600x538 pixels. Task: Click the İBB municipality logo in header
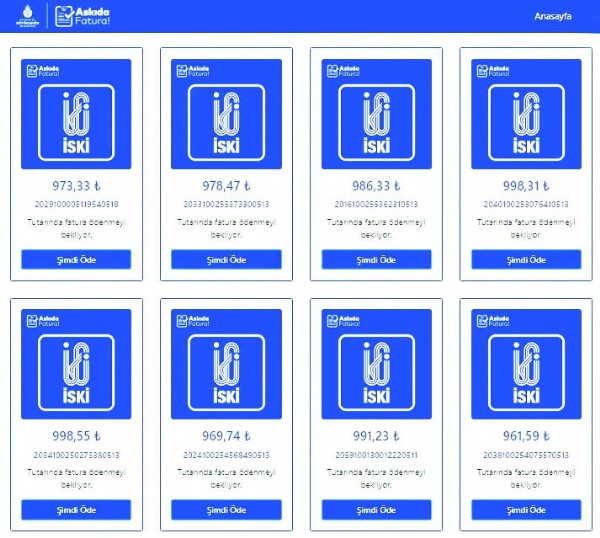click(25, 16)
